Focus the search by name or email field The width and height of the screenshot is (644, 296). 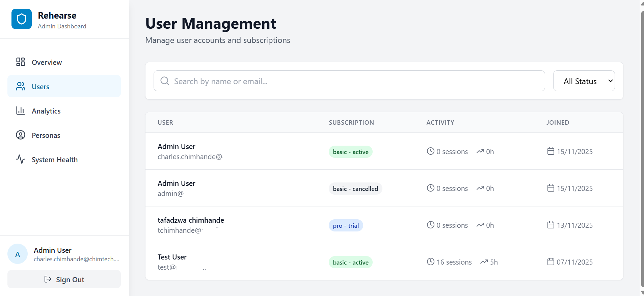point(354,81)
